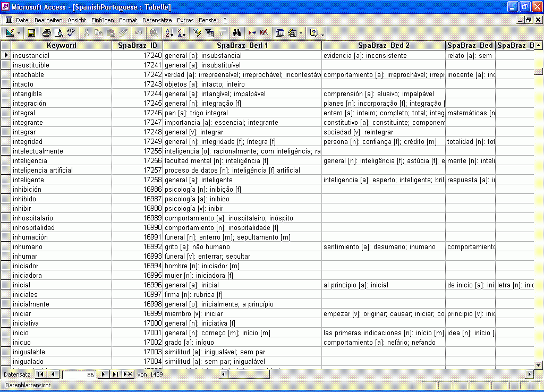
Task: Select the SpaBraz_Bed 1 column header
Action: tap(242, 45)
